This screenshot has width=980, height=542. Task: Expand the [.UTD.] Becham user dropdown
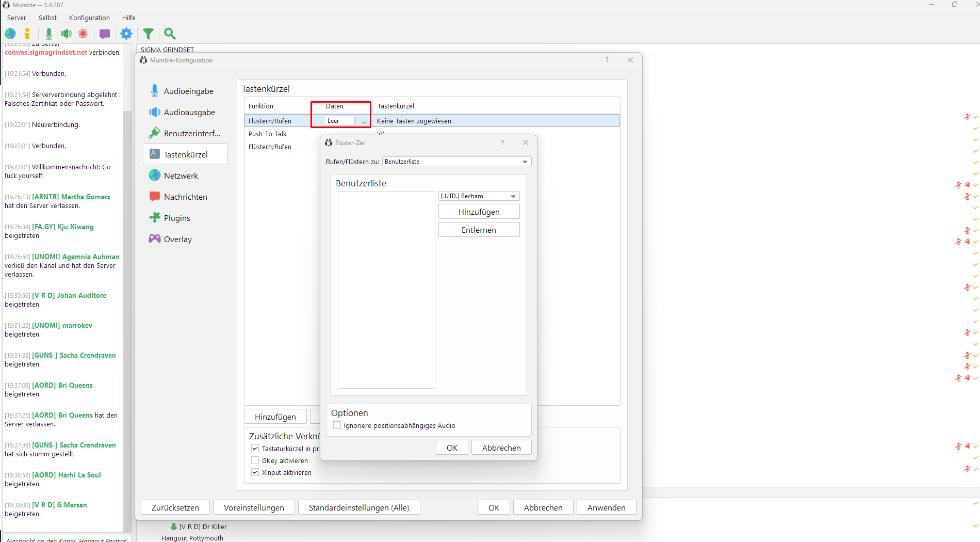tap(479, 196)
